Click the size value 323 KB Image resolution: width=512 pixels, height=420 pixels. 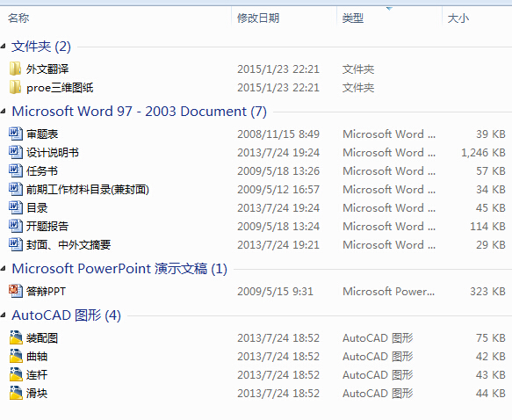tap(487, 291)
